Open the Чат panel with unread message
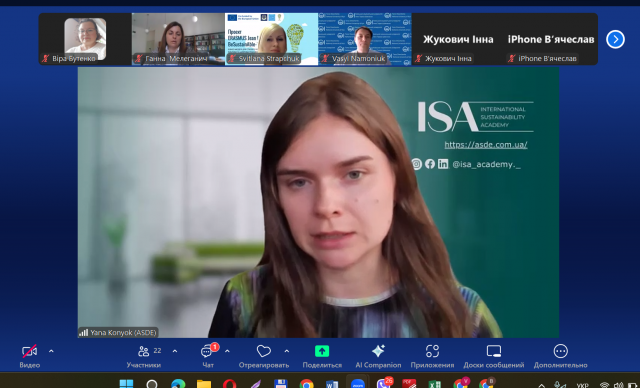The image size is (640, 388). (208, 356)
